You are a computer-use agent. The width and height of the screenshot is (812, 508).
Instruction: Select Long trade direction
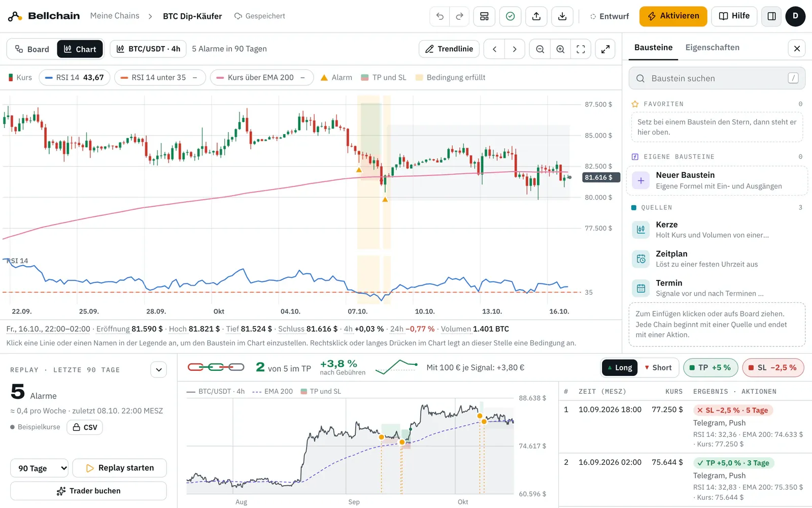point(620,368)
